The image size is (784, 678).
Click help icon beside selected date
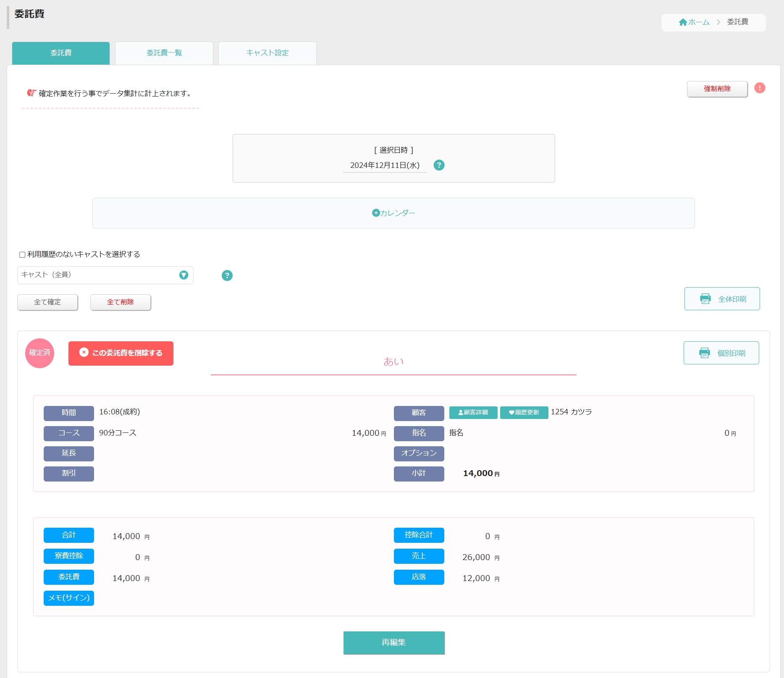(439, 165)
